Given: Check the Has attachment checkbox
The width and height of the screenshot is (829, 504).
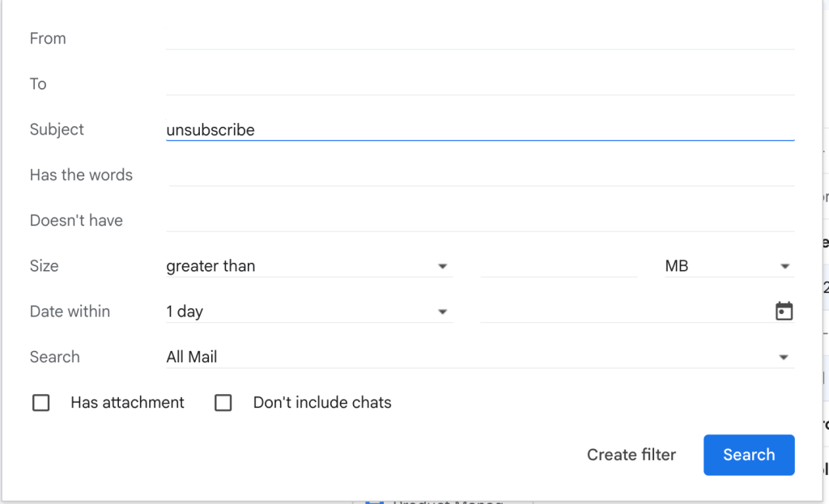Looking at the screenshot, I should [41, 403].
